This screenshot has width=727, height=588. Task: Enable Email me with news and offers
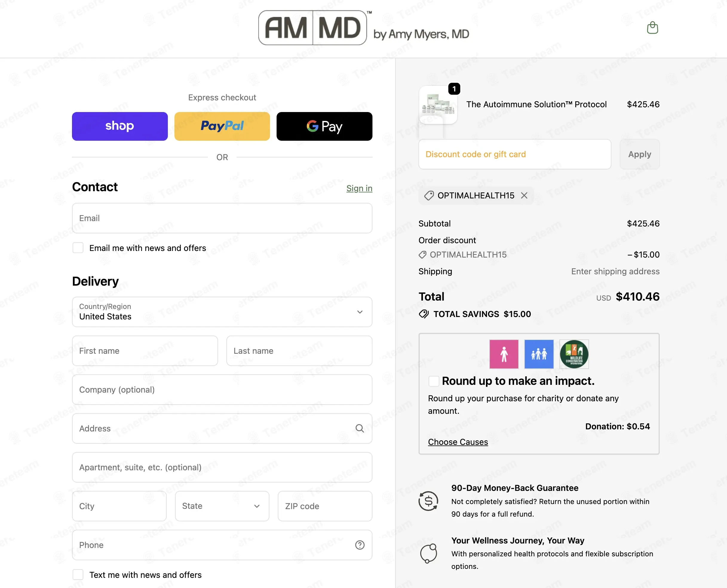(78, 248)
